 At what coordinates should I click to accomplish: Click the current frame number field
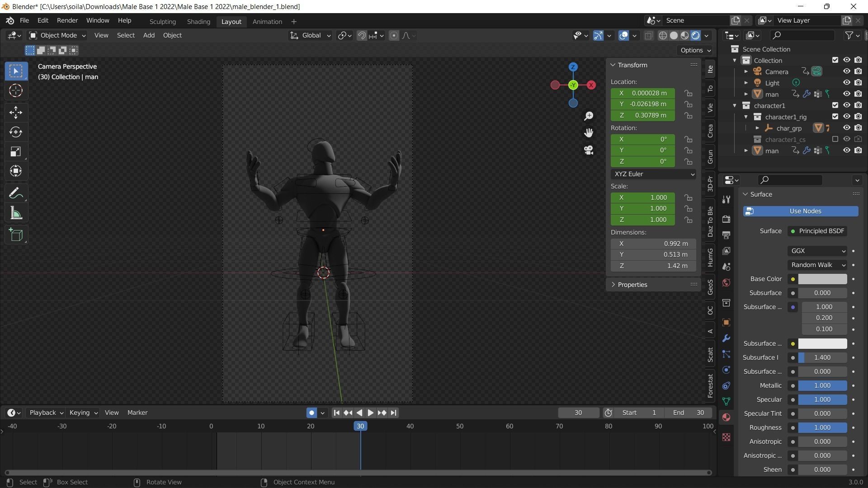[578, 413]
